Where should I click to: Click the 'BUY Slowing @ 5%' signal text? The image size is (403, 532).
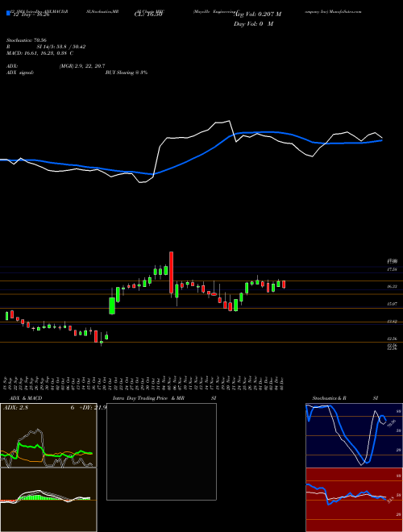click(127, 73)
